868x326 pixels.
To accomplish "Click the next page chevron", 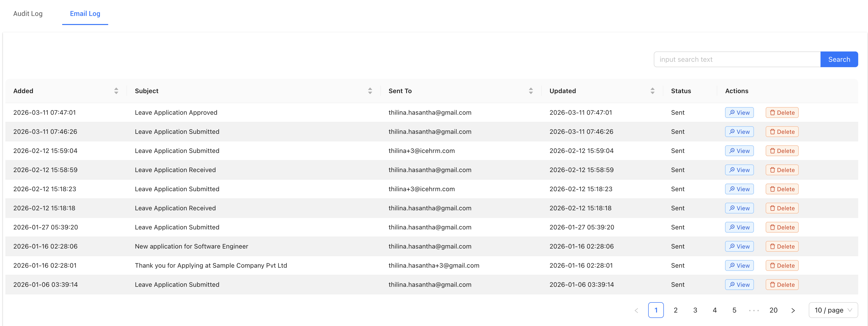I will tap(793, 310).
